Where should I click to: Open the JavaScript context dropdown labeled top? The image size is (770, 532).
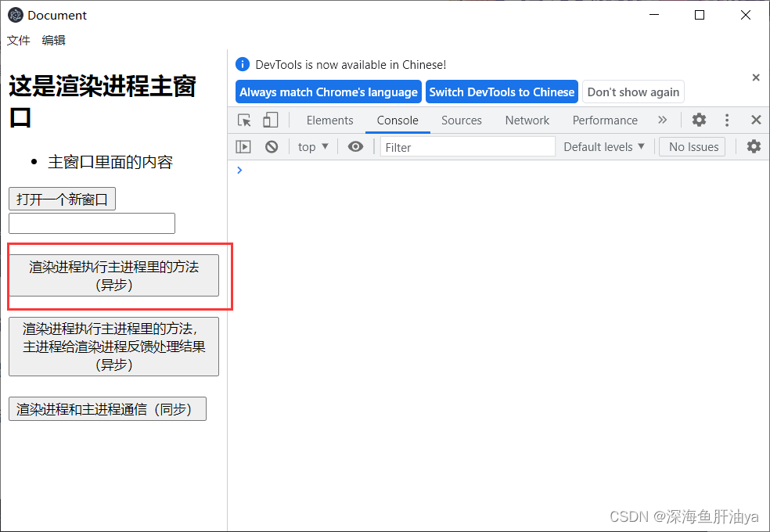311,146
